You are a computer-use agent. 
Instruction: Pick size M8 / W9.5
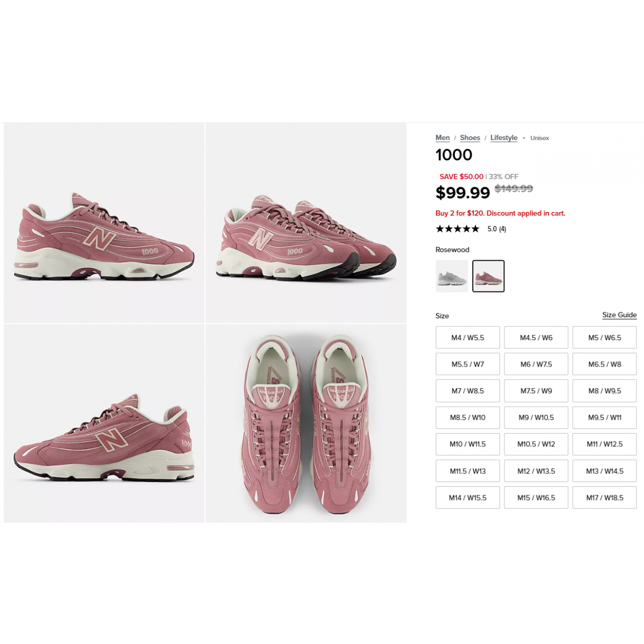[605, 391]
